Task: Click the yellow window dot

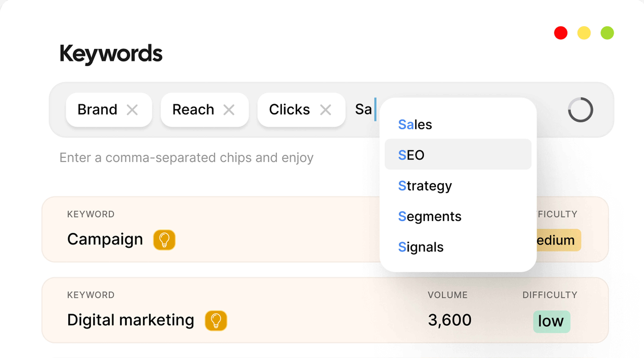Action: pyautogui.click(x=584, y=33)
